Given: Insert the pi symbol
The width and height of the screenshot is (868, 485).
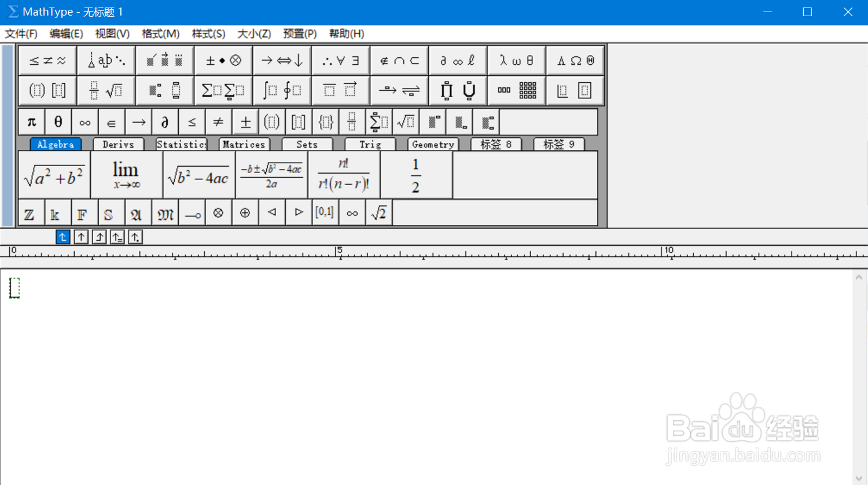Looking at the screenshot, I should click(x=32, y=122).
